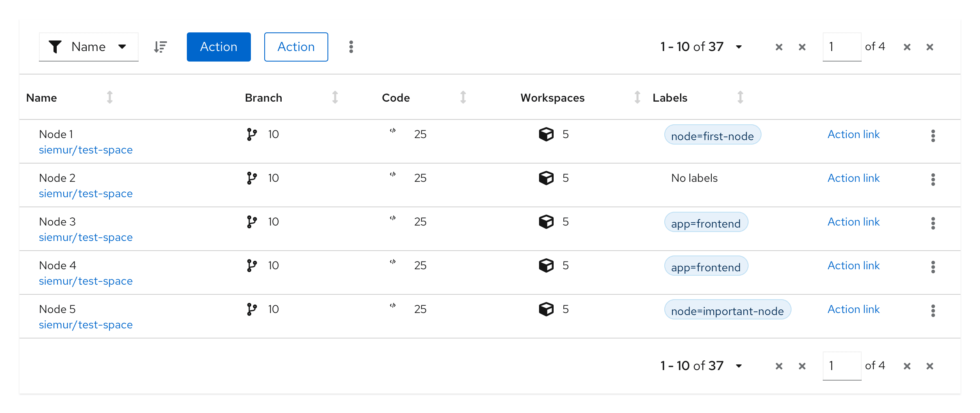
Task: Click the sort order icon in toolbar
Action: pos(160,47)
